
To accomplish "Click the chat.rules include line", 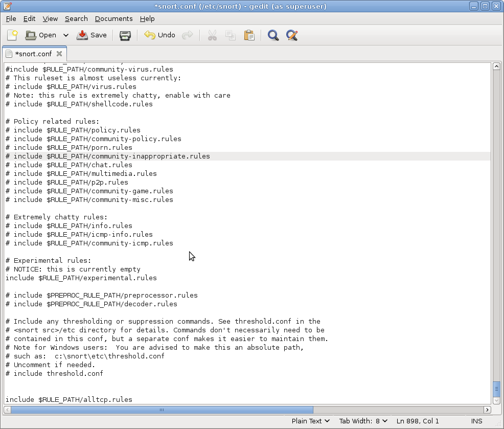I will coord(69,165).
